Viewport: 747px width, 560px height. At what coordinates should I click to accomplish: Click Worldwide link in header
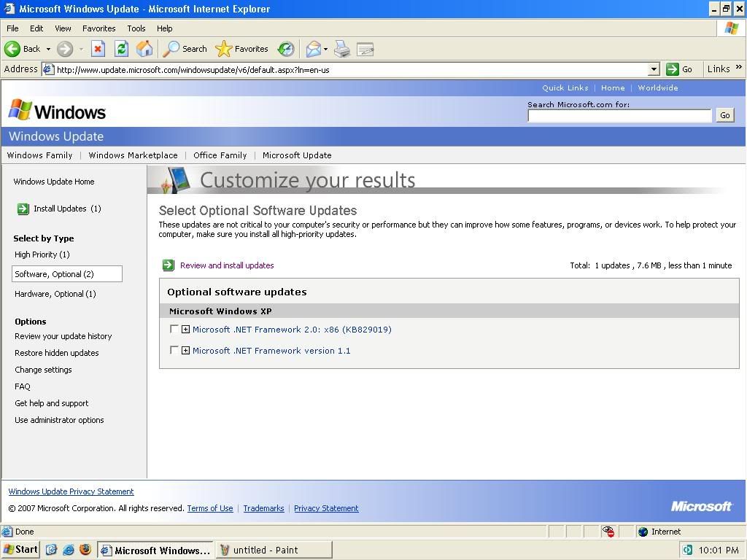tap(658, 87)
